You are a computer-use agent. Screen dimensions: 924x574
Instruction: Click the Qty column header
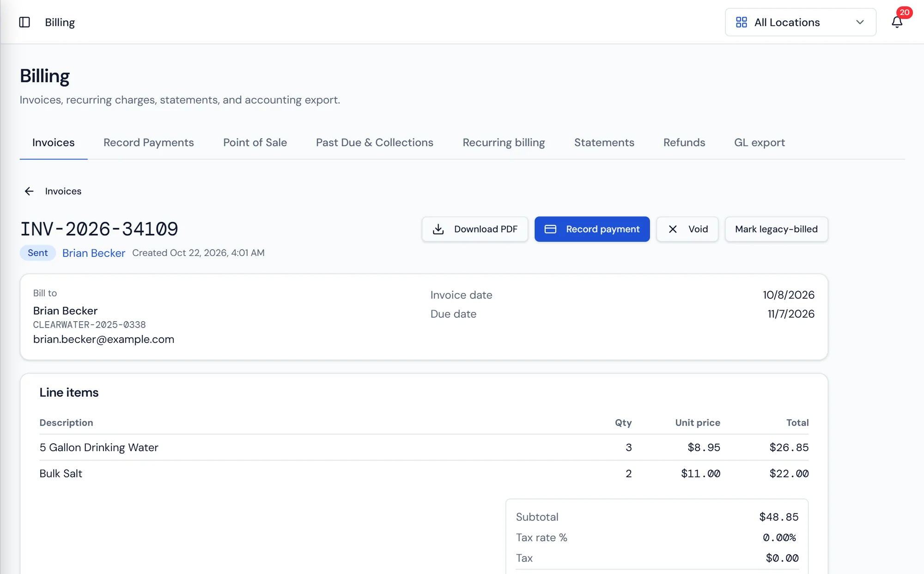623,422
